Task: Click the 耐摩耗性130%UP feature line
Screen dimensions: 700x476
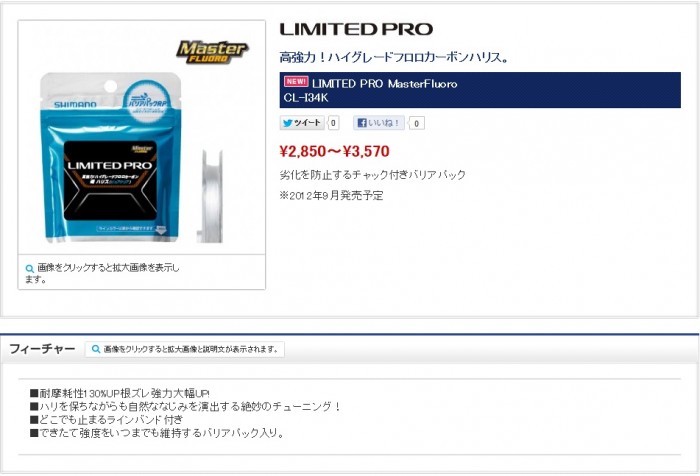Action: coord(120,393)
